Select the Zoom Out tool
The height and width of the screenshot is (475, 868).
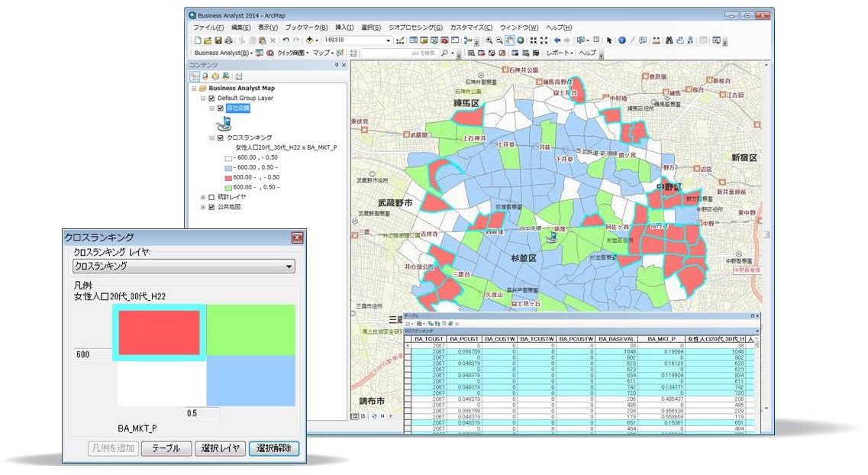coord(499,40)
